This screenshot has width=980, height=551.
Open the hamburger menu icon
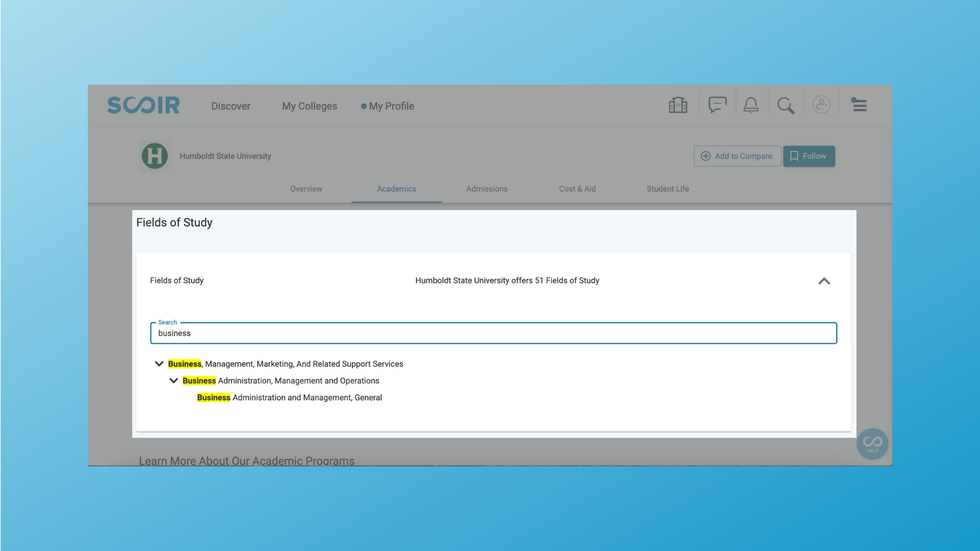[x=859, y=105]
